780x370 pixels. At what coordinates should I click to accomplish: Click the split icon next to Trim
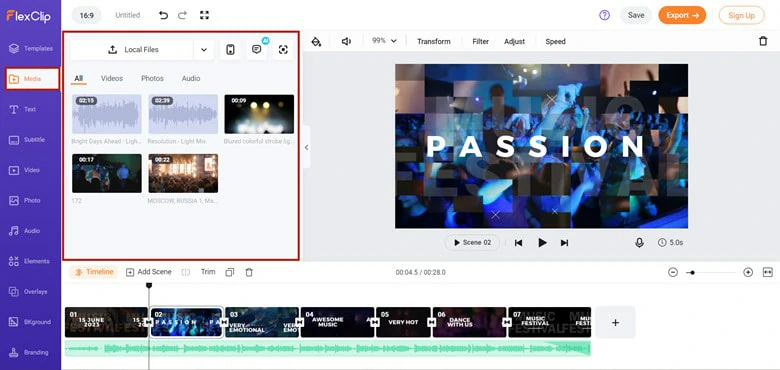click(x=186, y=272)
